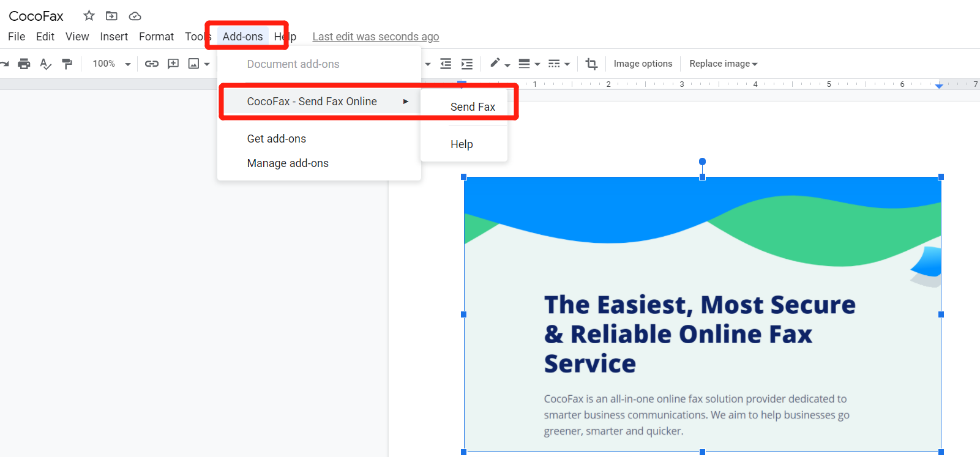Open the Format menu
The width and height of the screenshot is (980, 457).
156,37
